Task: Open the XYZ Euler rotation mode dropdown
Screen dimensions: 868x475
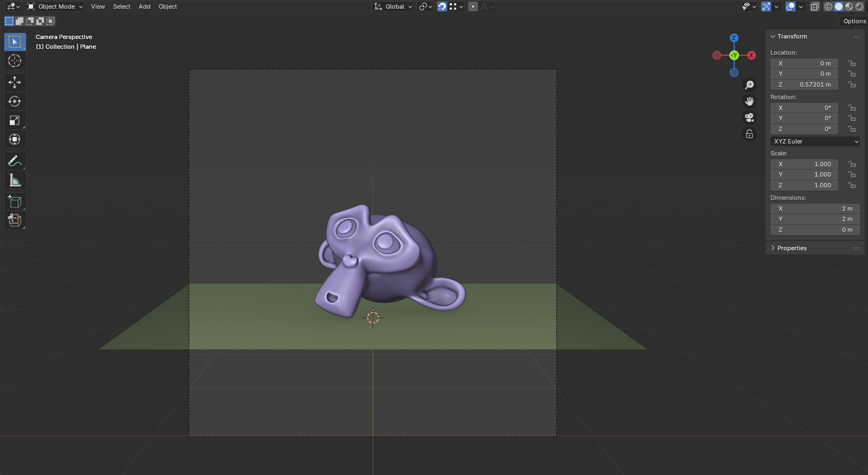Action: [815, 141]
